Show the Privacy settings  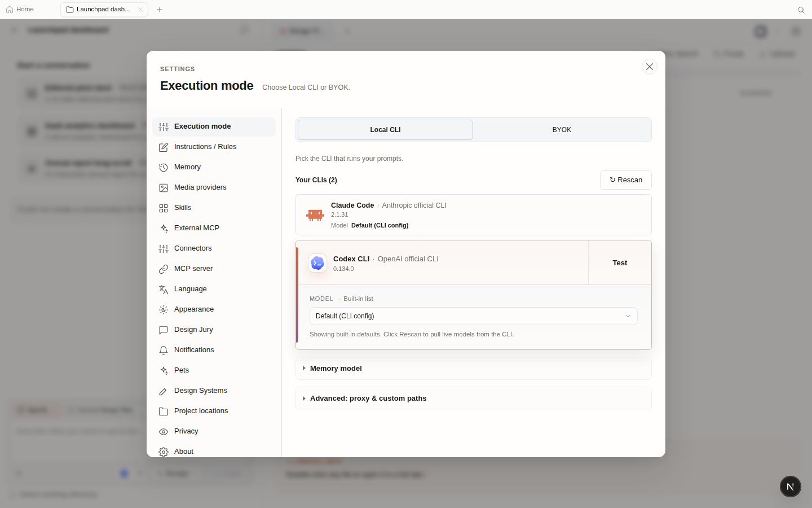pos(214,431)
